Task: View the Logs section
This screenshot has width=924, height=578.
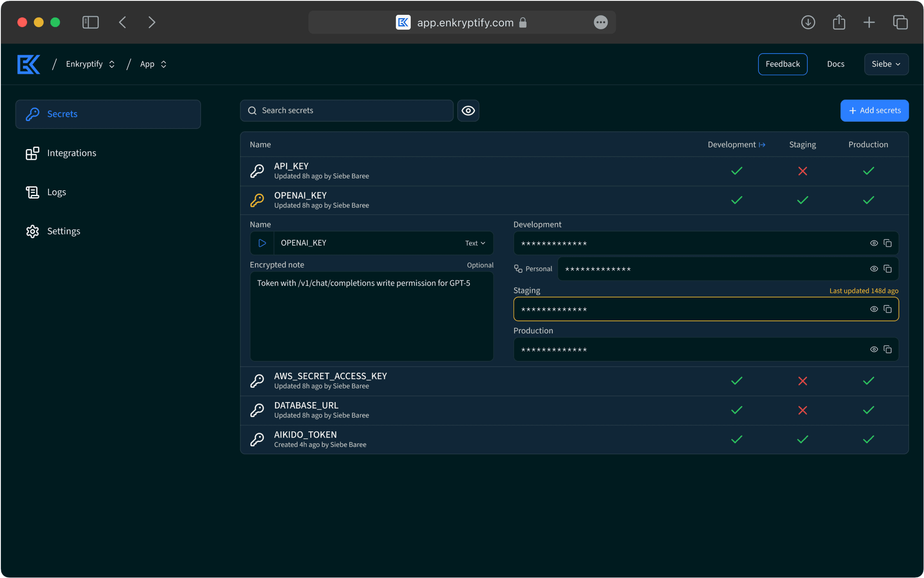Action: [56, 192]
